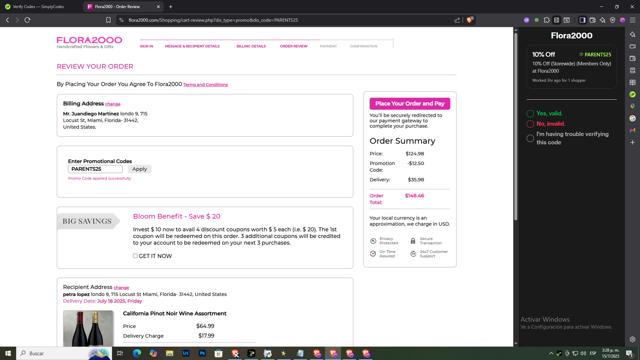
Task: Open sidebar settings gear icon
Action: point(632,339)
